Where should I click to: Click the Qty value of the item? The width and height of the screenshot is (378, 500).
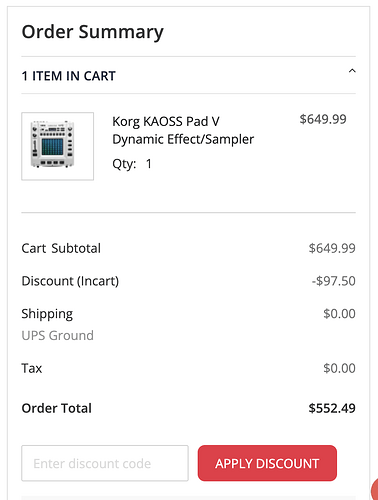[149, 164]
